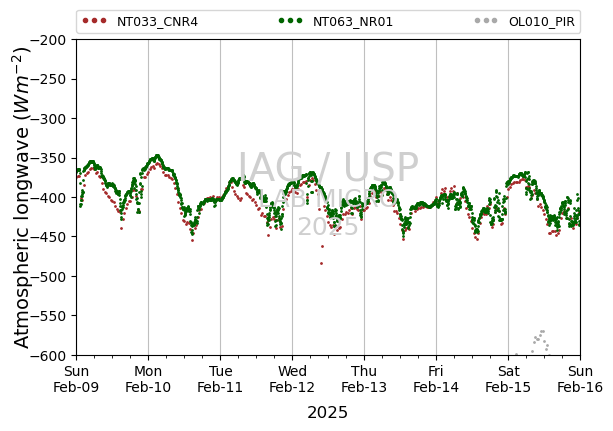Click the −250 y-axis tick label
The height and width of the screenshot is (431, 613).
click(48, 79)
